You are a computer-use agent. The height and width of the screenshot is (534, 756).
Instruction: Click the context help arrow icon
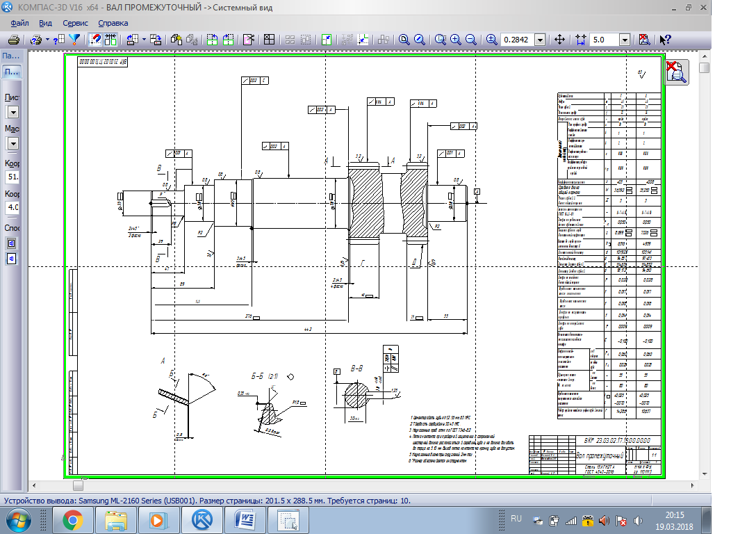[x=665, y=40]
